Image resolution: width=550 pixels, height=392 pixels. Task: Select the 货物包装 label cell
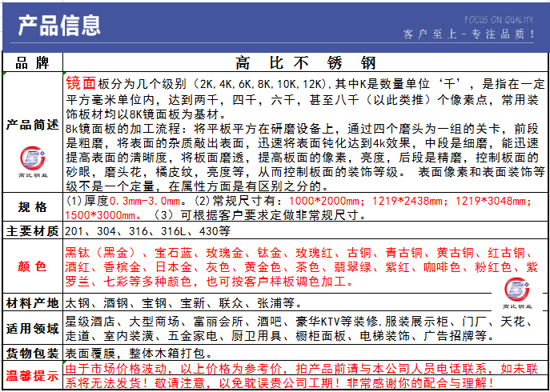coord(32,353)
